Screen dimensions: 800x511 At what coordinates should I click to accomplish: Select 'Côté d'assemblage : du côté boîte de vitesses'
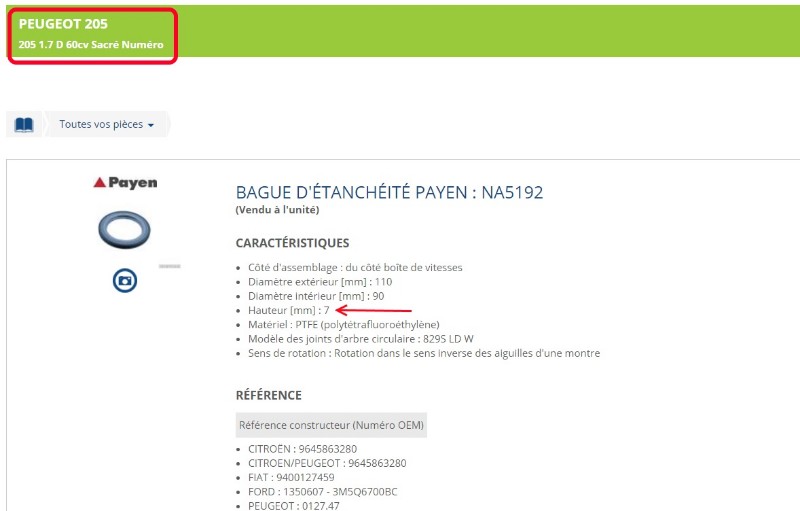[x=355, y=268]
